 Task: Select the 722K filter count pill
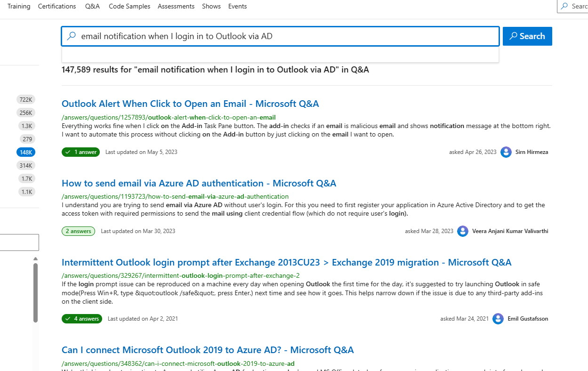tap(26, 99)
